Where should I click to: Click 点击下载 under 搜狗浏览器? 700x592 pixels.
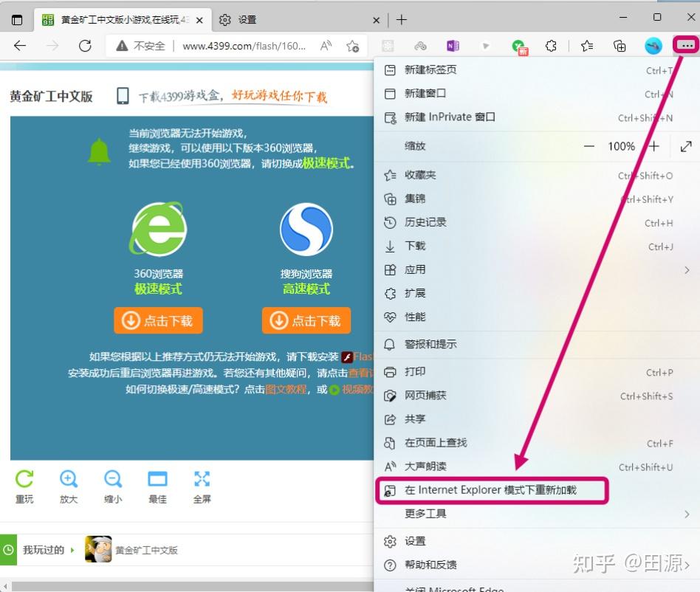pos(306,320)
